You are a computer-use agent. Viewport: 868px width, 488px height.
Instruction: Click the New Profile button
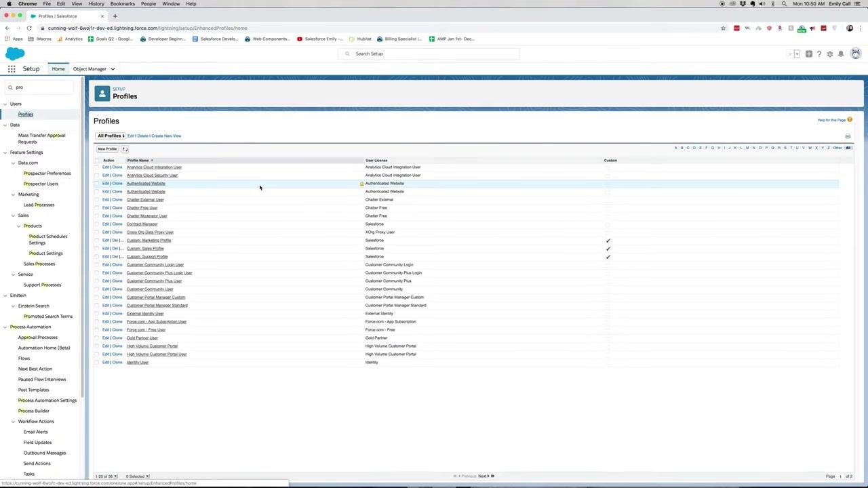click(107, 149)
